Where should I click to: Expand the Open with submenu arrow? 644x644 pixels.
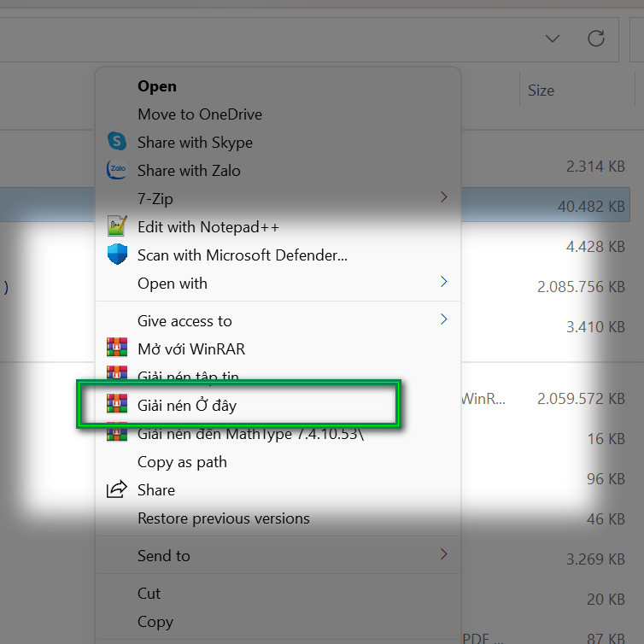443,282
